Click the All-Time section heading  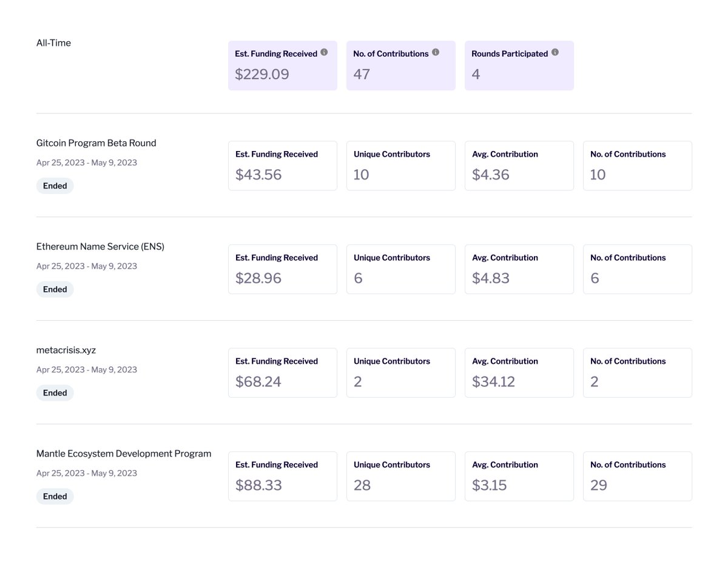click(53, 43)
